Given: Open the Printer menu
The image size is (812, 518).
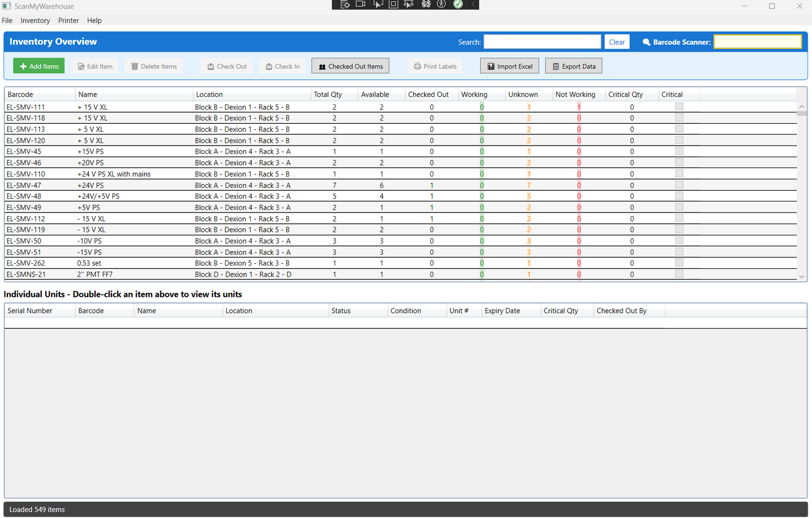Looking at the screenshot, I should [x=69, y=20].
